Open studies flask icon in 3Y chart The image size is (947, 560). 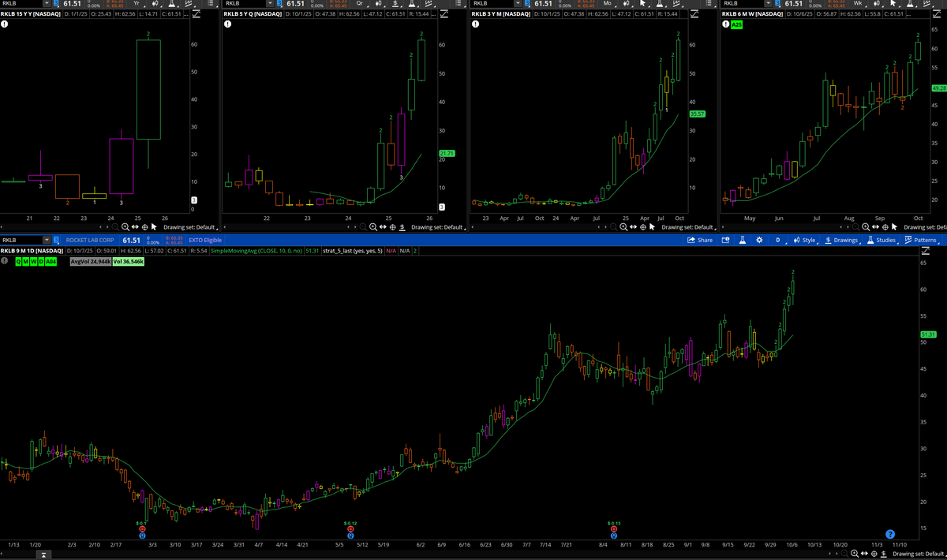(659, 3)
